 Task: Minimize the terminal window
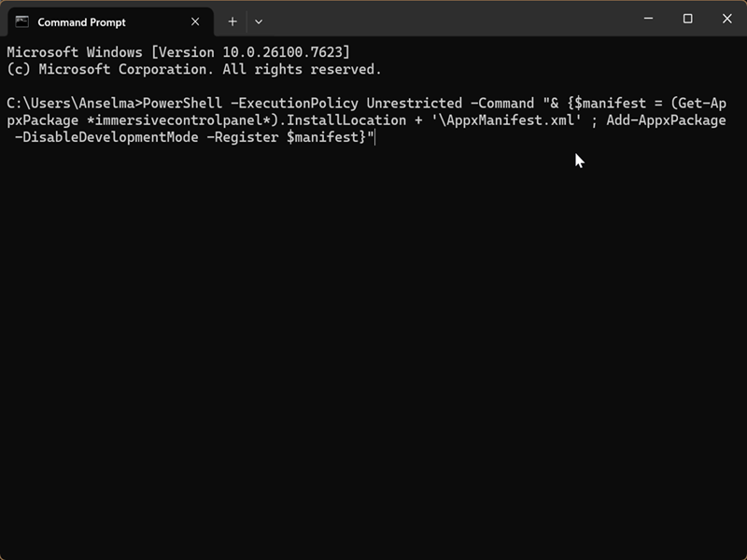(648, 19)
